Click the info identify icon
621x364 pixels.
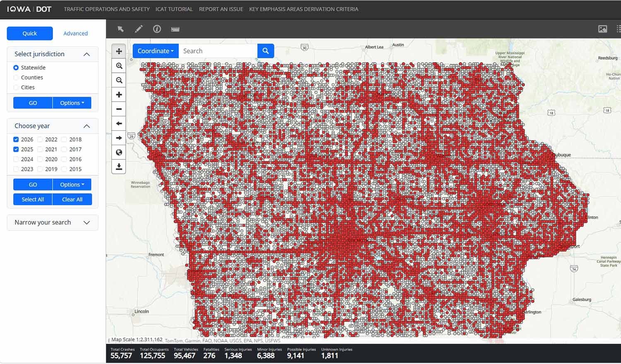pos(157,29)
